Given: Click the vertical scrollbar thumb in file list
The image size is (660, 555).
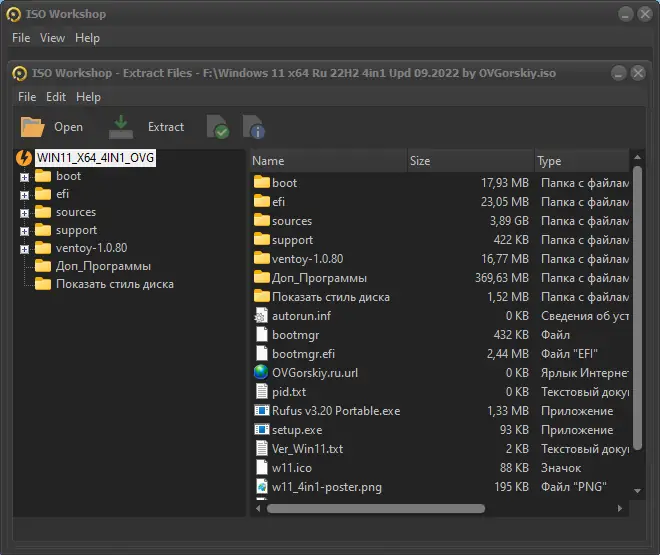Looking at the screenshot, I should [637, 308].
